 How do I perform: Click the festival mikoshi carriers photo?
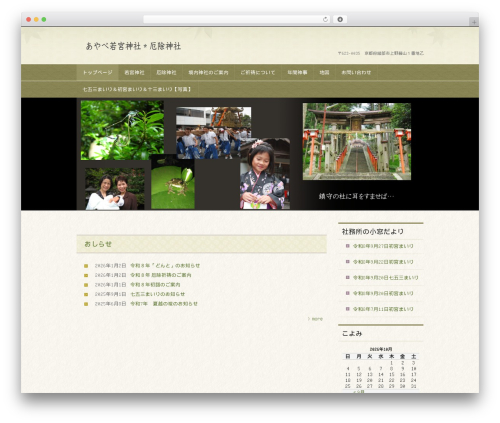click(213, 132)
